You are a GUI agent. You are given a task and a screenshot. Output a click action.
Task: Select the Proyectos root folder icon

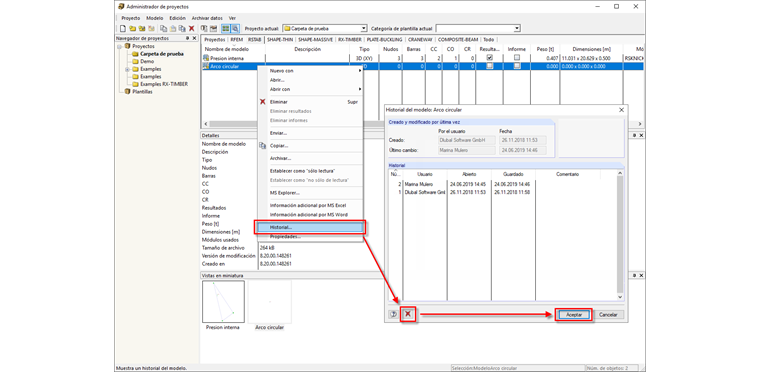pyautogui.click(x=127, y=46)
